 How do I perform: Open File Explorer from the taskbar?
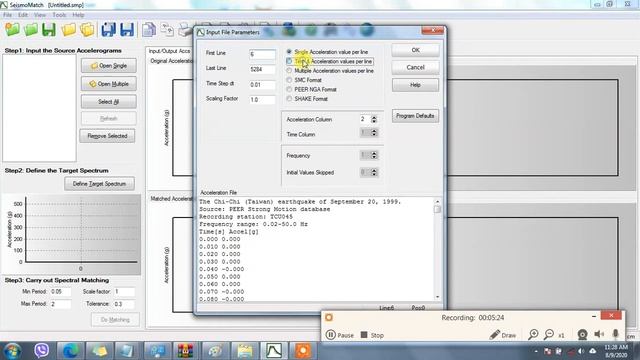point(245,351)
